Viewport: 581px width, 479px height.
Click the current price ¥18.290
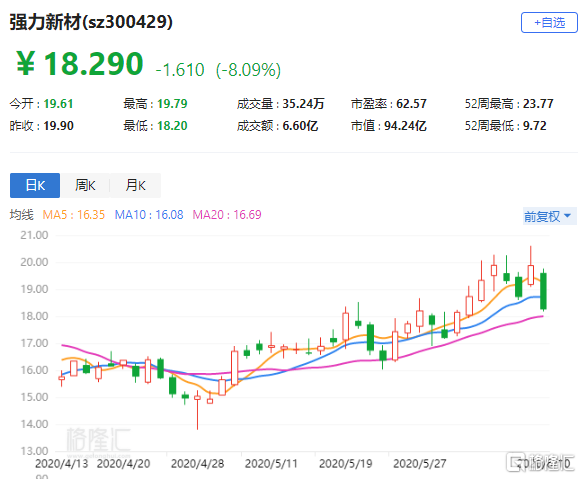tap(80, 64)
